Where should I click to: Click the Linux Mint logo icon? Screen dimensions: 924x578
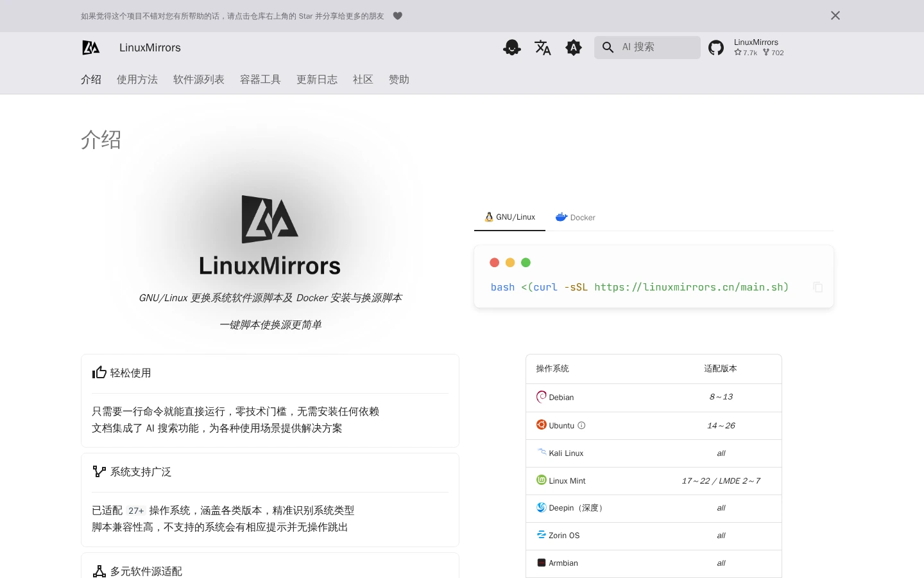click(542, 480)
